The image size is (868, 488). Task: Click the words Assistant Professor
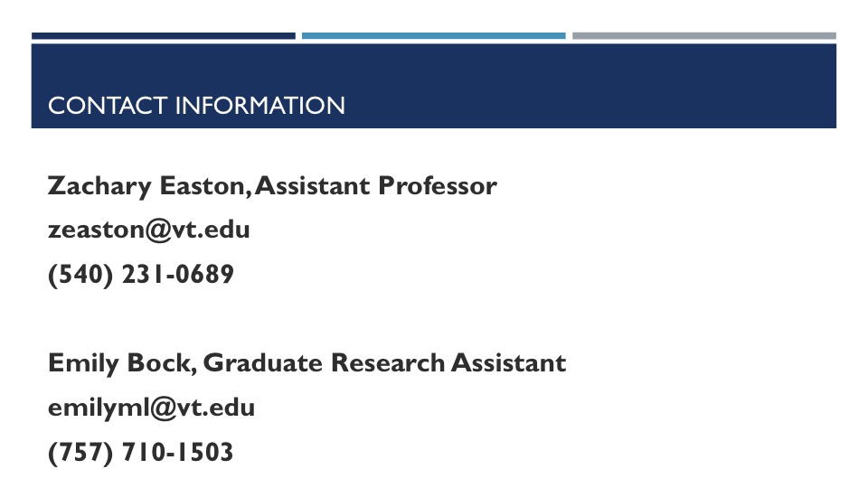[x=377, y=186]
